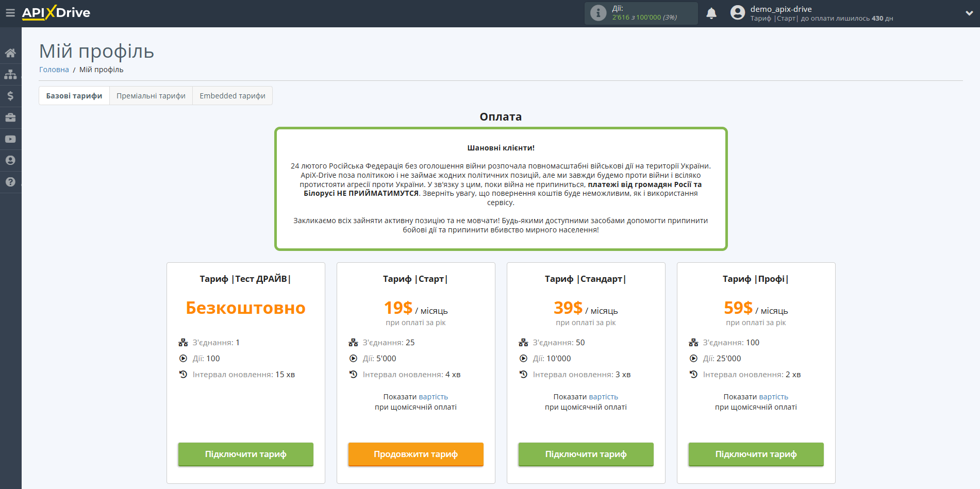The image size is (980, 489).
Task: Open the briefcase icon in sidebar
Action: tap(10, 117)
